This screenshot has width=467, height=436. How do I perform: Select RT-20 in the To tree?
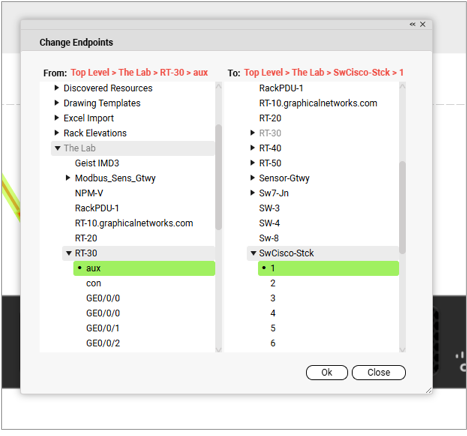270,118
